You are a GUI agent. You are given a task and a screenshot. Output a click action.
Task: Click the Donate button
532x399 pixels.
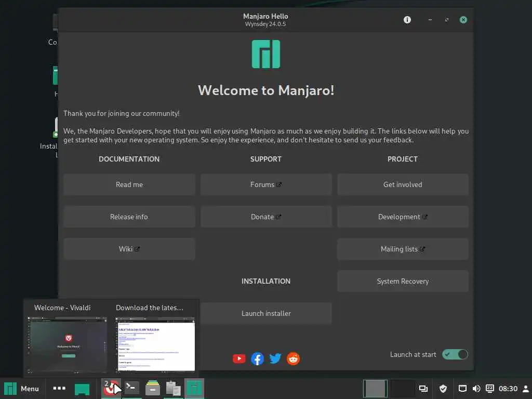[266, 217]
